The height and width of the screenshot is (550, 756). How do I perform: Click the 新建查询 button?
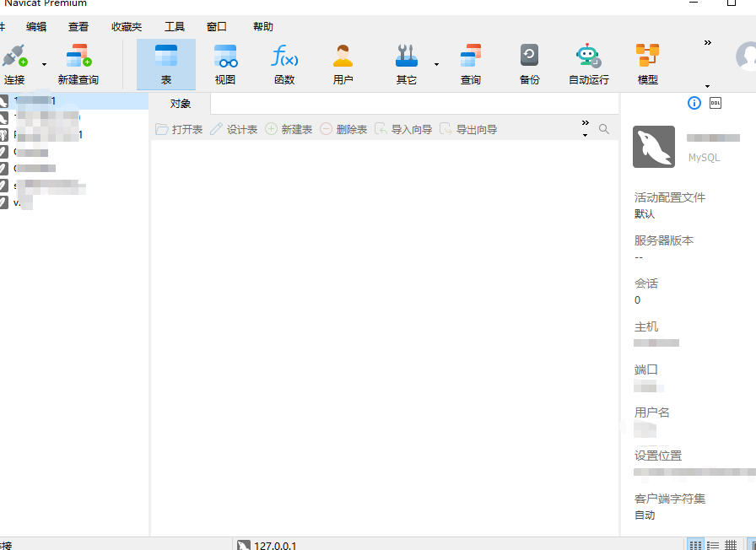78,63
